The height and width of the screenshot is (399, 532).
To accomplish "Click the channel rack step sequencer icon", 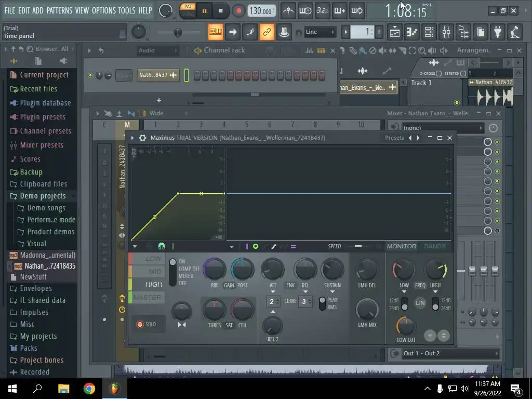I will click(321, 50).
